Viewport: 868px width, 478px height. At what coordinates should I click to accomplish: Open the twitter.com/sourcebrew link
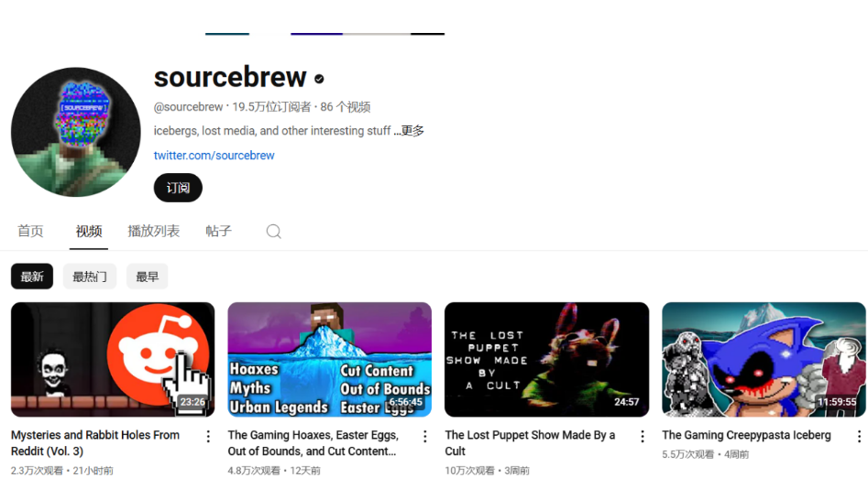[214, 156]
